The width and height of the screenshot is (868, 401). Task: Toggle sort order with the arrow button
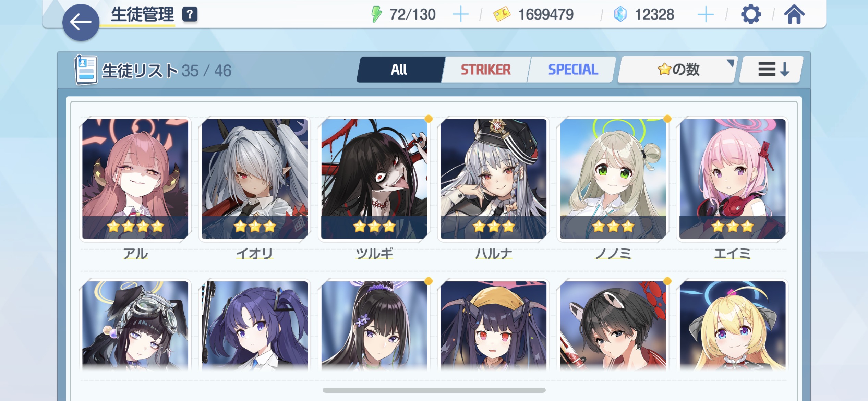771,70
